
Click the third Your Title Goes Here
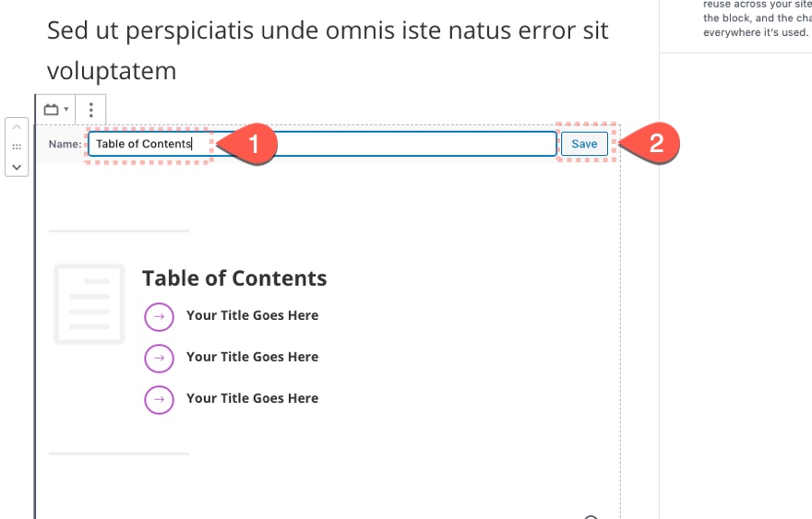252,398
